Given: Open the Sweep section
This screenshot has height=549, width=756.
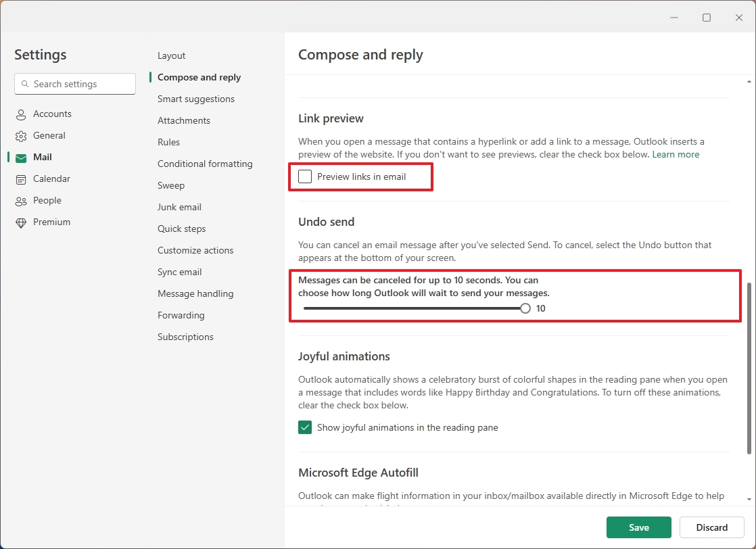Looking at the screenshot, I should point(170,185).
